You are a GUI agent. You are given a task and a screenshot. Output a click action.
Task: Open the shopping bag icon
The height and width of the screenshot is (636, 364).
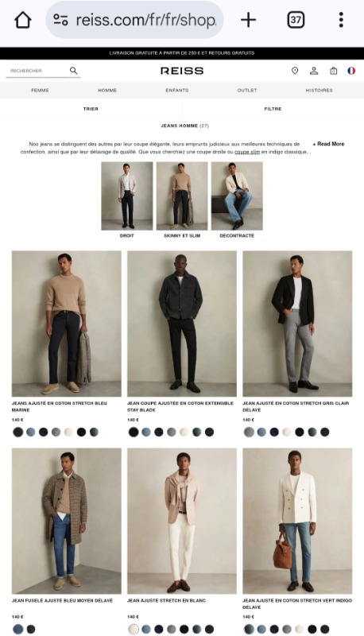pos(333,71)
